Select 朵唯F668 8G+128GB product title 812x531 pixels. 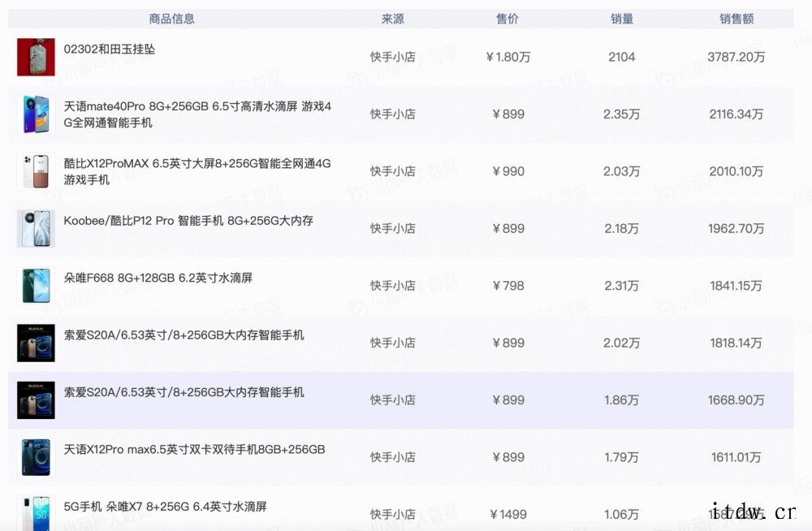click(x=158, y=278)
